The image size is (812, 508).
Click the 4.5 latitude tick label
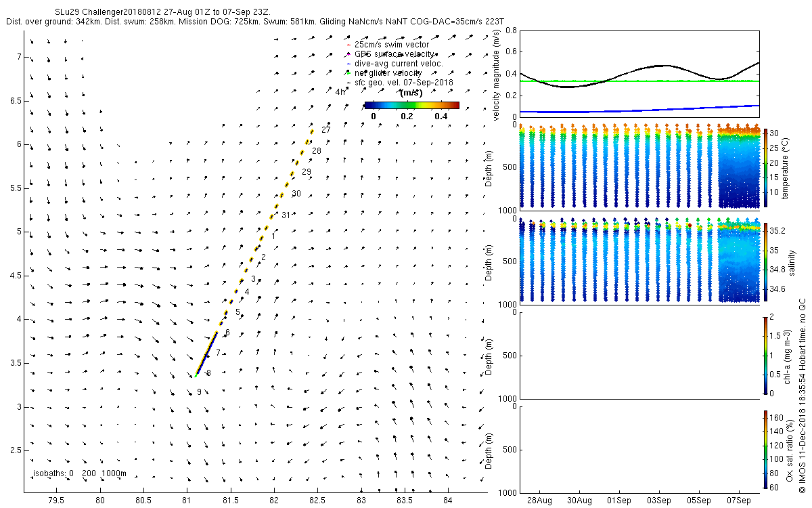click(16, 276)
